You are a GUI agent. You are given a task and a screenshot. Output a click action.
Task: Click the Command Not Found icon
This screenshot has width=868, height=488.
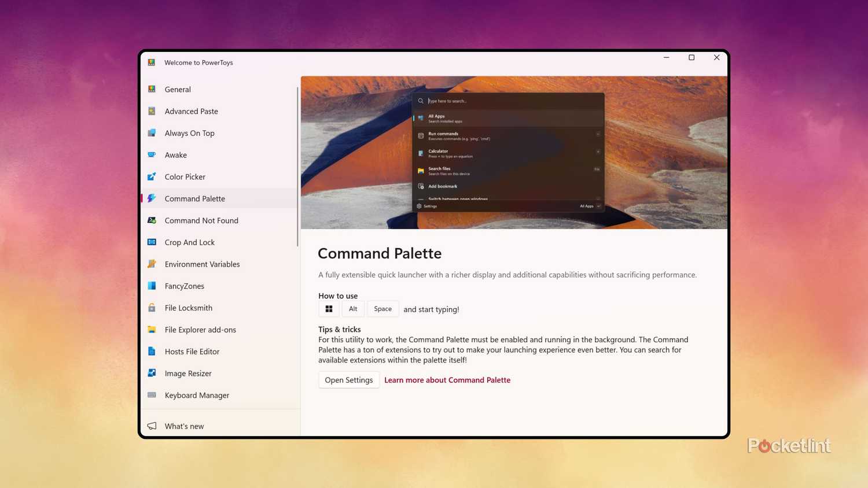click(x=152, y=220)
